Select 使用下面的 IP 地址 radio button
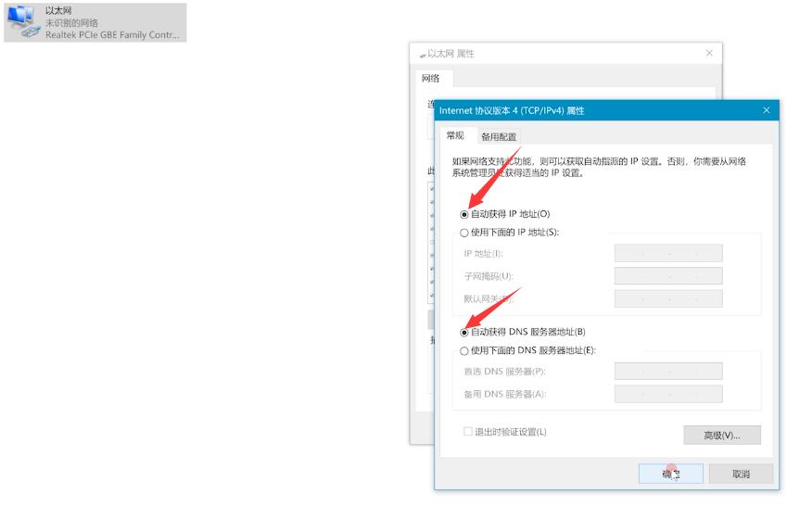 464,233
